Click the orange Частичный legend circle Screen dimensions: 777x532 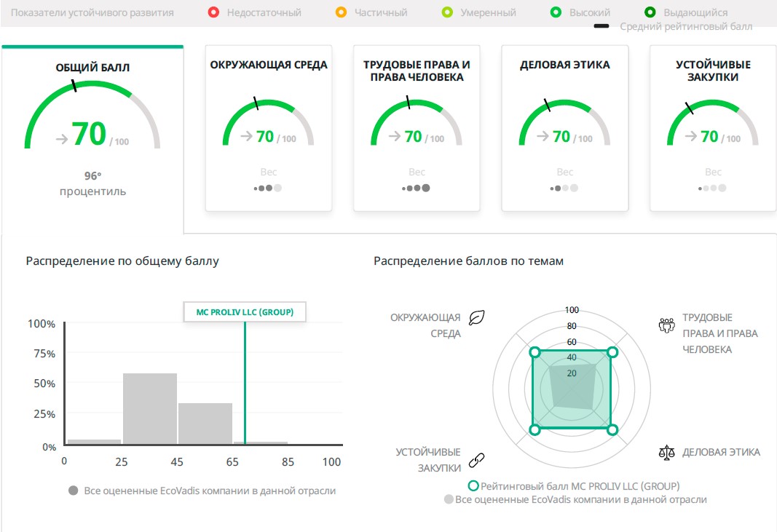click(341, 12)
